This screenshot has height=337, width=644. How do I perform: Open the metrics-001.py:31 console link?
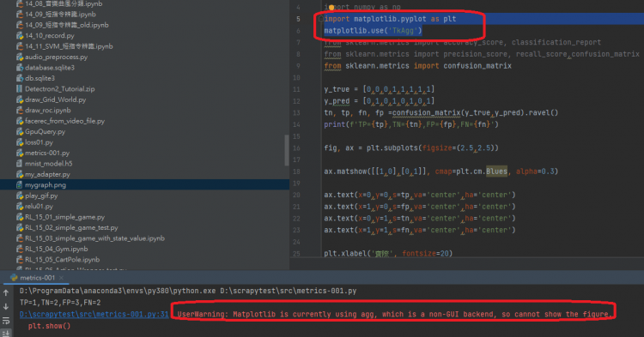click(94, 314)
